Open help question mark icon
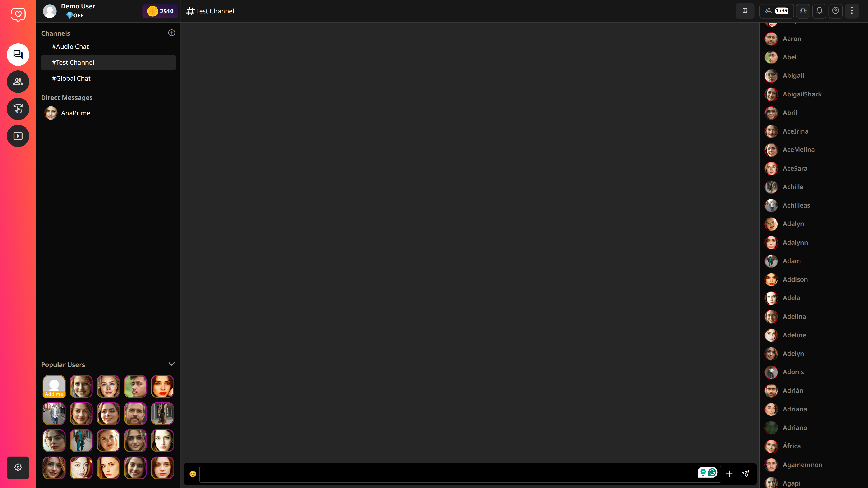The image size is (868, 488). (x=835, y=11)
